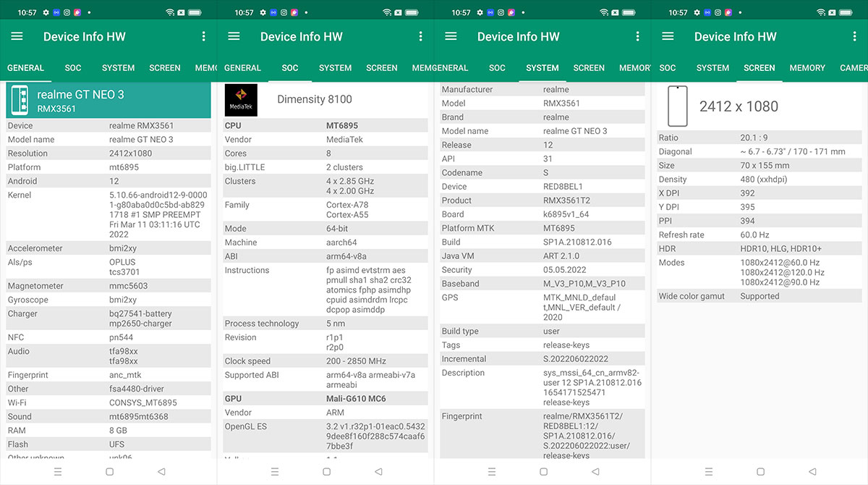The height and width of the screenshot is (485, 868).
Task: Select the Wi-Fi 'CONSYS_MT6895' row
Action: pyautogui.click(x=109, y=402)
